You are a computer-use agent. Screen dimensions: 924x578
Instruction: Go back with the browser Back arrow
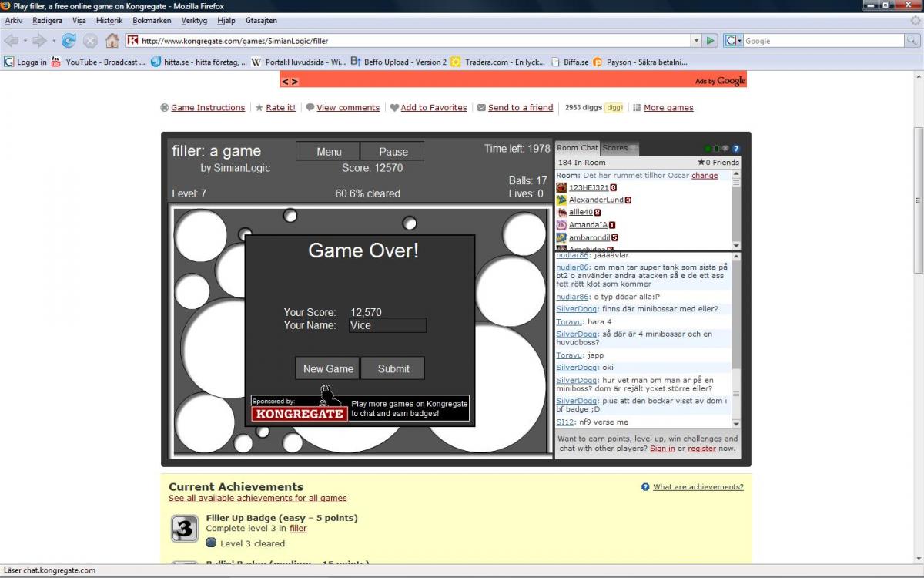(11, 41)
